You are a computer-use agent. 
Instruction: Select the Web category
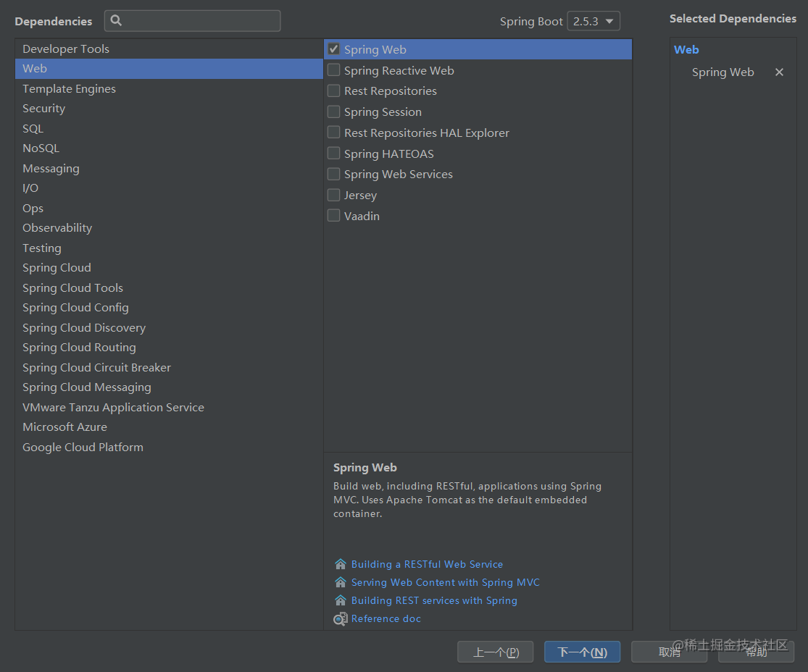169,69
